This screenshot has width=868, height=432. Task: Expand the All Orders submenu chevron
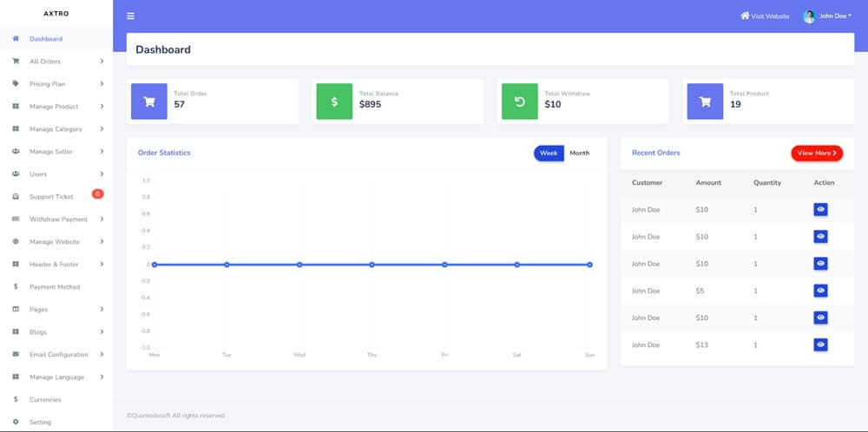102,62
